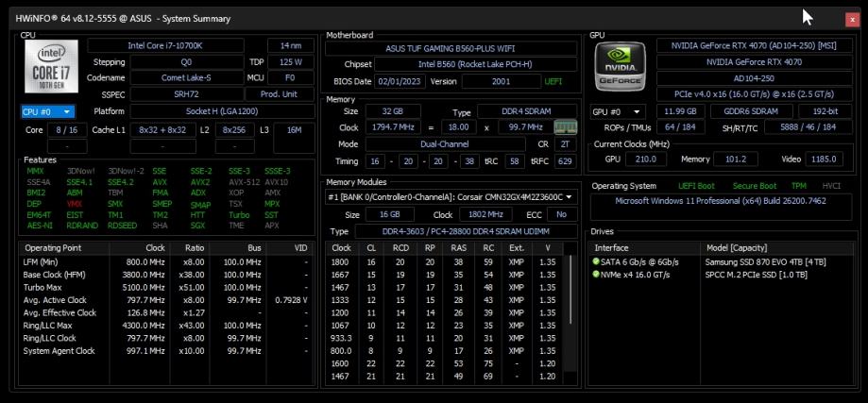Click the BIOS Version field 2001

click(x=501, y=81)
